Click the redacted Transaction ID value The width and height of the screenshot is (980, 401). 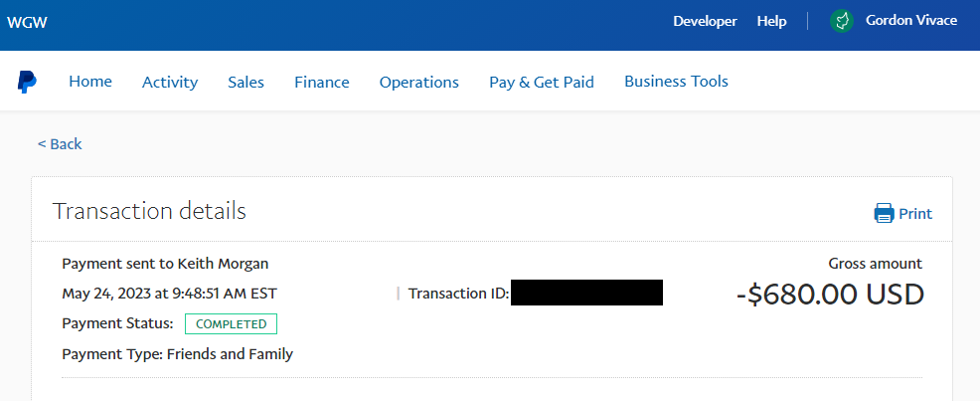pyautogui.click(x=586, y=293)
